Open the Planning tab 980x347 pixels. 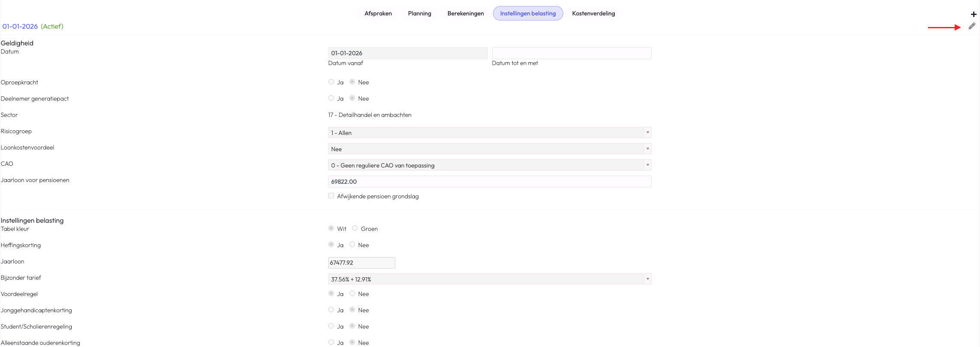[420, 13]
